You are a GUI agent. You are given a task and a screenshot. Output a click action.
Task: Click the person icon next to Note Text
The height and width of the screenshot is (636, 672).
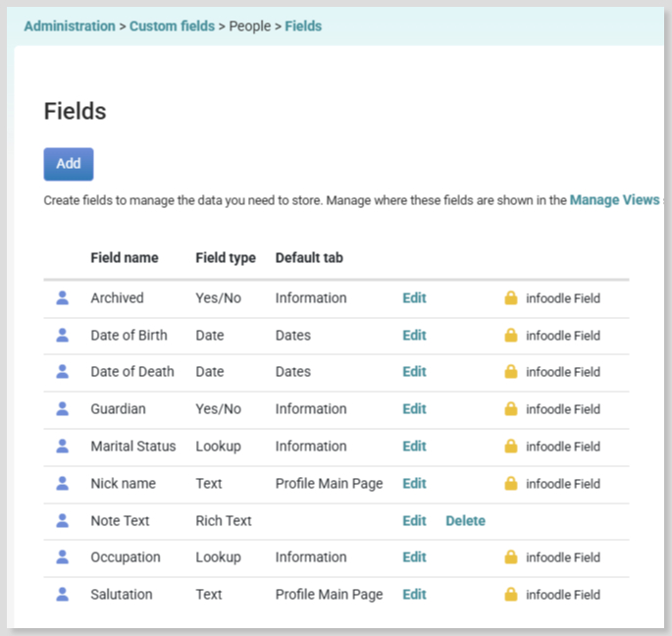pyautogui.click(x=63, y=520)
